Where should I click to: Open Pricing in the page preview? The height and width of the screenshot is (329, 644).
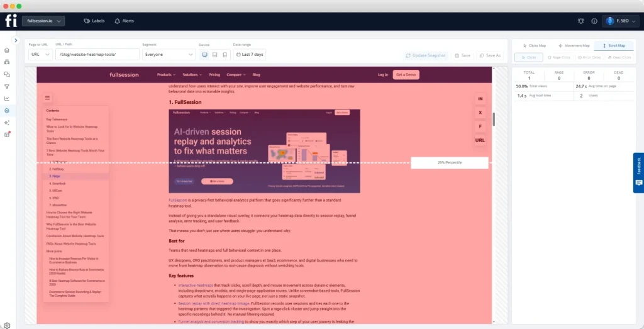coord(214,75)
